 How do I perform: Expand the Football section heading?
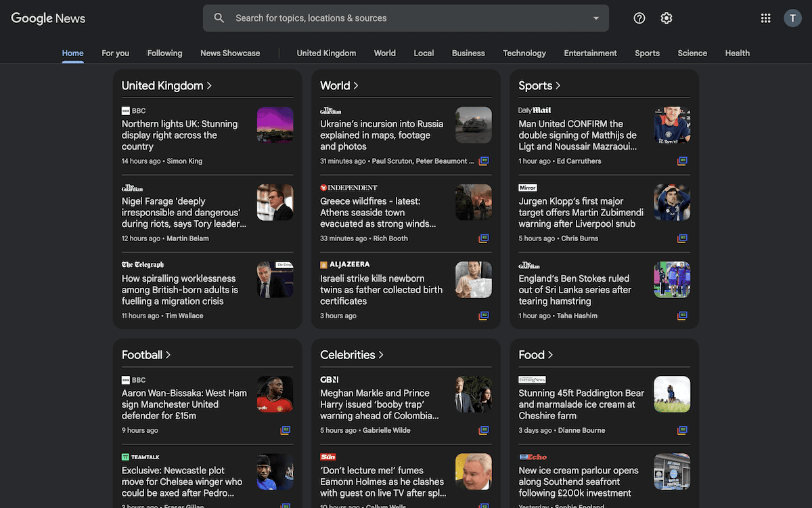click(146, 355)
